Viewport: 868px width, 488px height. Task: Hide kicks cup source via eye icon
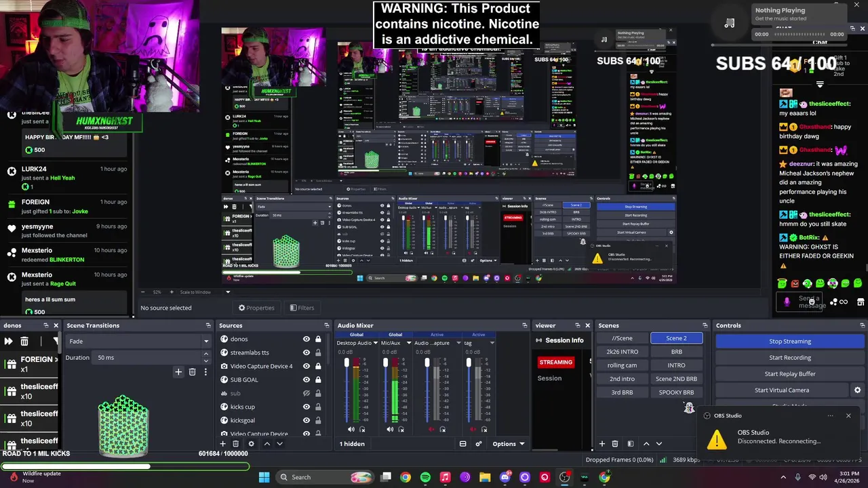point(307,407)
